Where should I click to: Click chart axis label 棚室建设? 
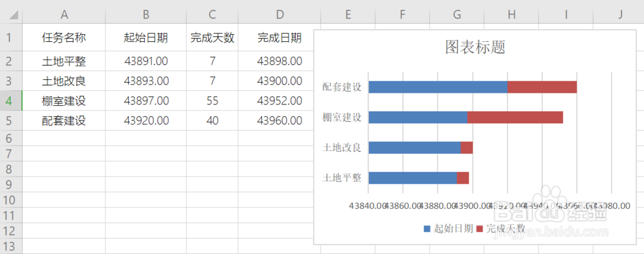tap(342, 117)
